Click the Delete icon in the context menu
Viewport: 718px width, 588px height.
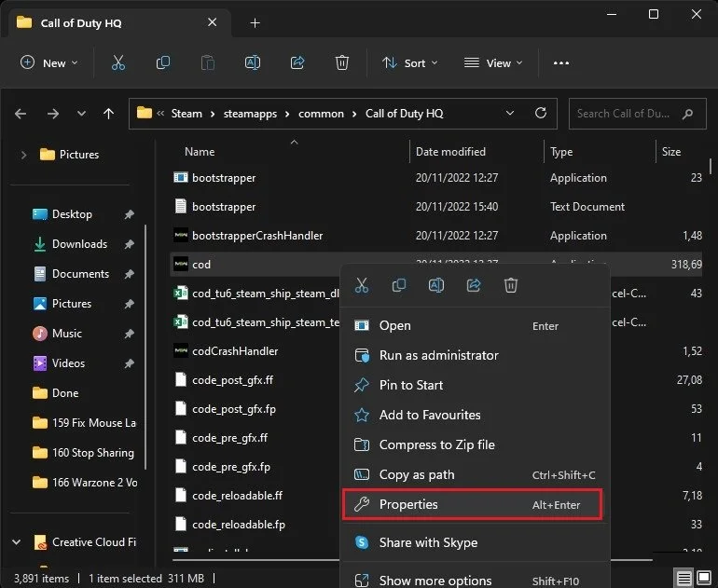pyautogui.click(x=511, y=285)
